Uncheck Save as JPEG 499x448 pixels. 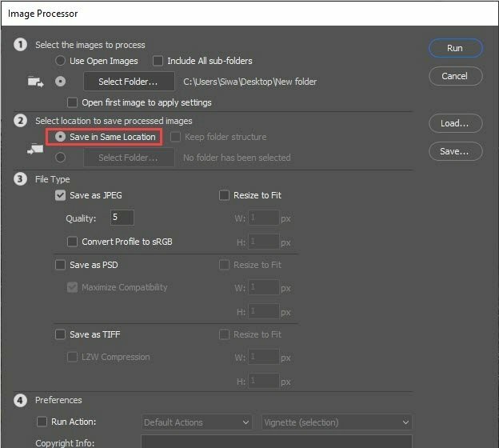coord(60,195)
